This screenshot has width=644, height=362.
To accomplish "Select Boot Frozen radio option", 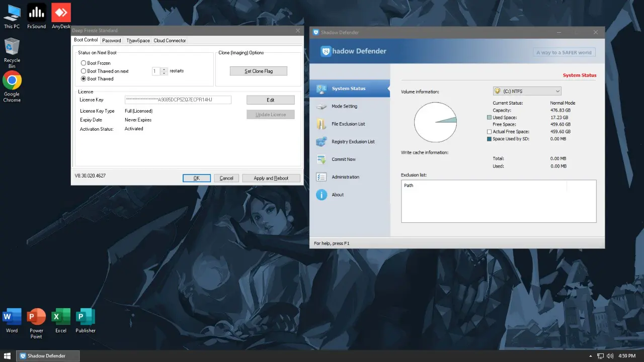I will [84, 63].
